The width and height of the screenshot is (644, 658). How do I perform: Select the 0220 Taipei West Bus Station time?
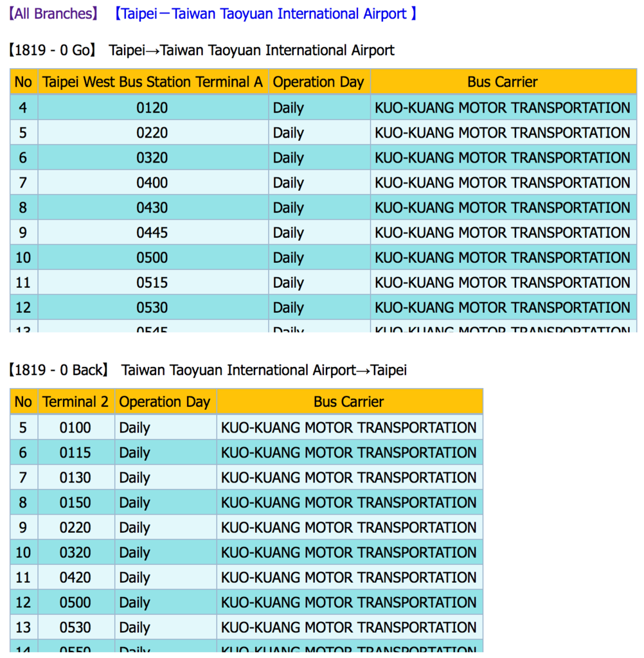[152, 132]
